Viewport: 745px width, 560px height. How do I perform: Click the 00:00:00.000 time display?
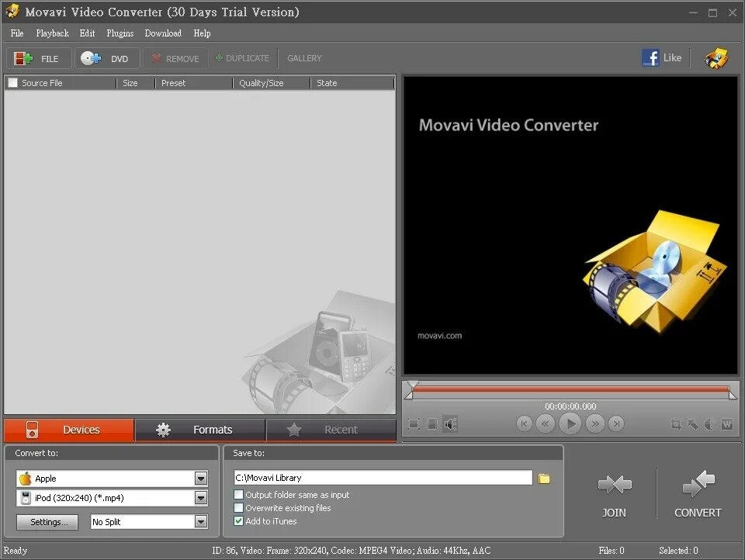(570, 406)
